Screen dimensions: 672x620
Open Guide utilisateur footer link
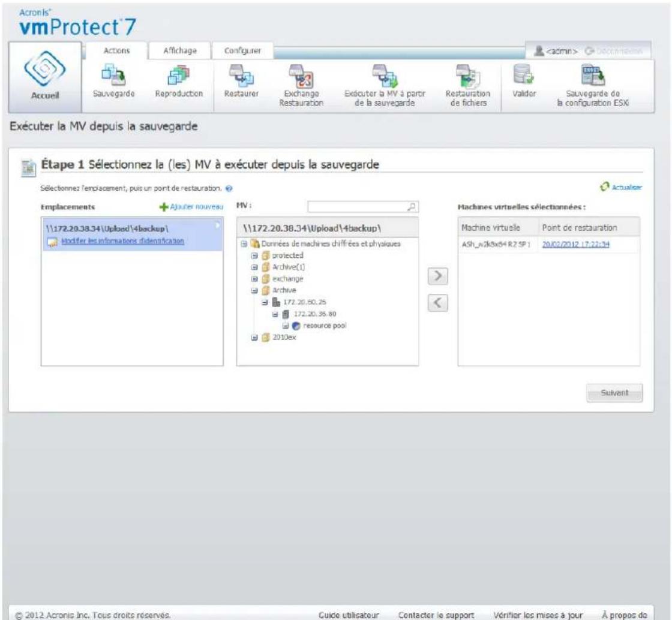point(349,615)
